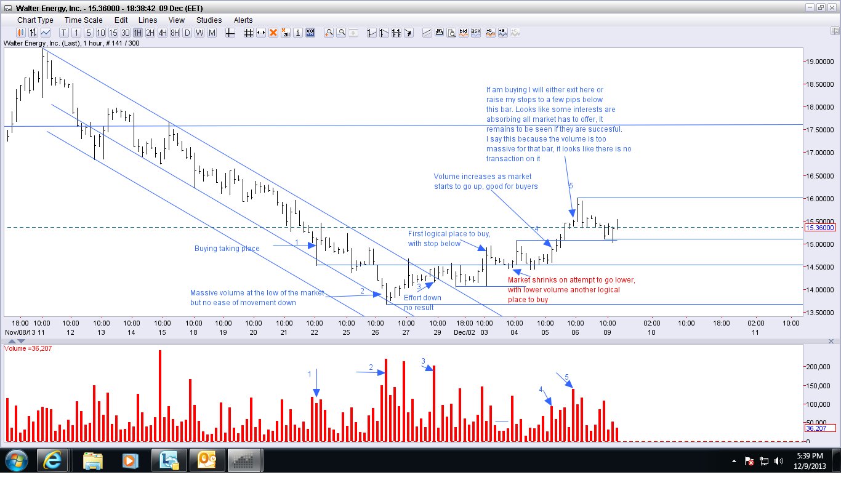The image size is (841, 504).
Task: Switch to candlestick chart type
Action: [x=20, y=33]
